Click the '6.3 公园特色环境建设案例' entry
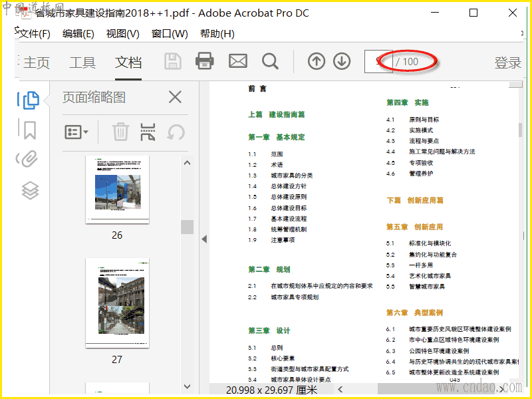This screenshot has height=399, width=532. coord(428,351)
